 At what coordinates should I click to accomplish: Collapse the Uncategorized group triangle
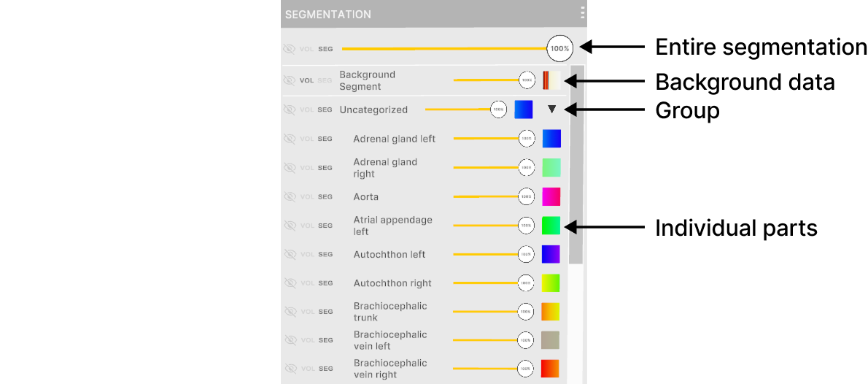click(552, 110)
